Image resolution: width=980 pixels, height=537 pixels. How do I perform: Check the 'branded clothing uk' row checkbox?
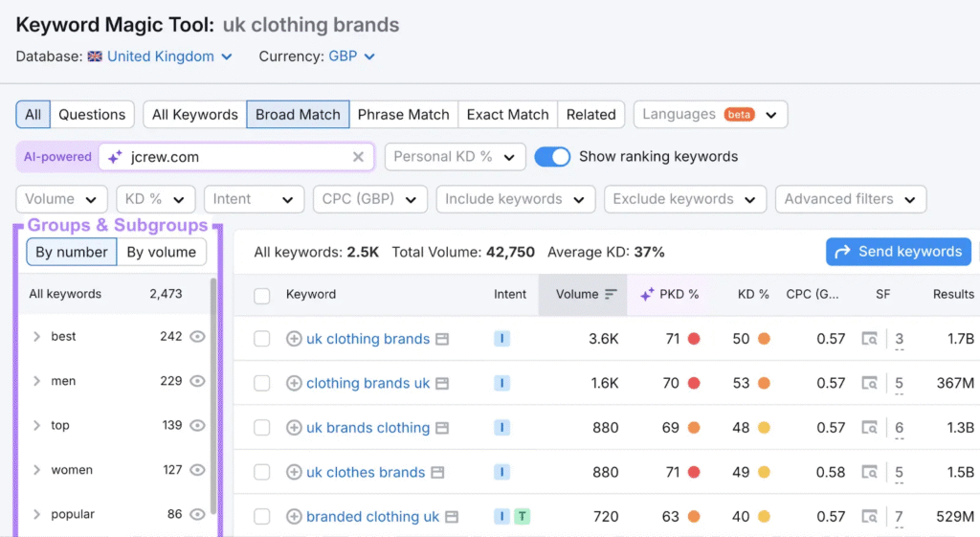click(x=262, y=516)
